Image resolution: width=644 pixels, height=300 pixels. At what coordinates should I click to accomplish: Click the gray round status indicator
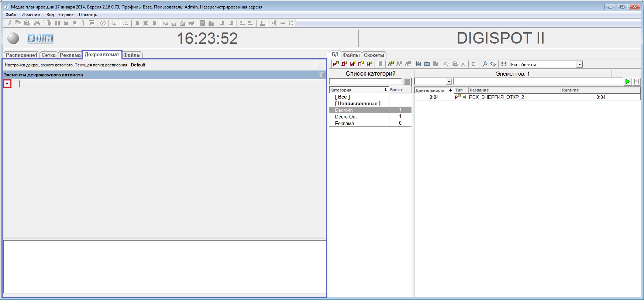click(x=13, y=38)
